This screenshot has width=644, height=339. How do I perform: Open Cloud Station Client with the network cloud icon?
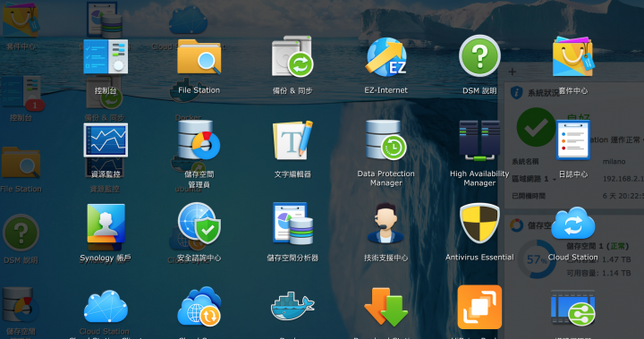click(106, 307)
